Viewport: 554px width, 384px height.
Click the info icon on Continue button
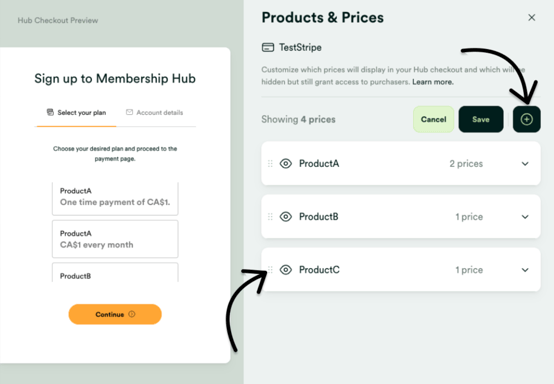[132, 314]
